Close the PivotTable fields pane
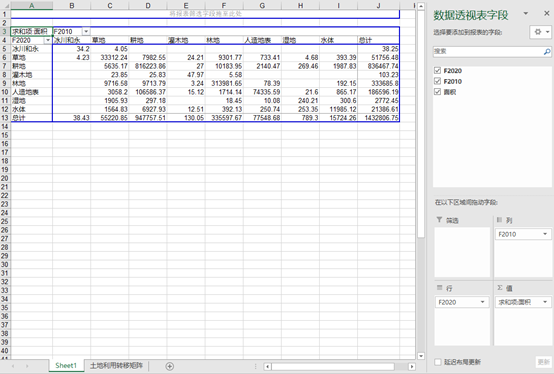554x374 pixels. tap(547, 13)
